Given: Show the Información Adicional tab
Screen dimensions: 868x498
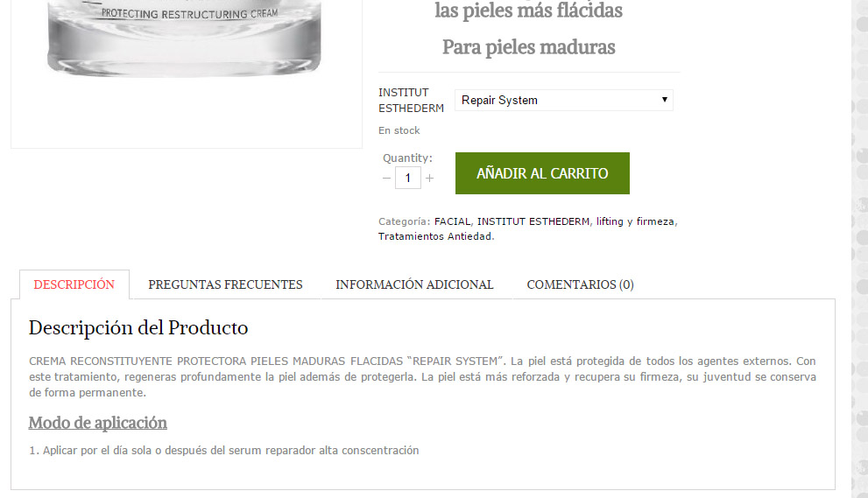Looking at the screenshot, I should [x=414, y=284].
